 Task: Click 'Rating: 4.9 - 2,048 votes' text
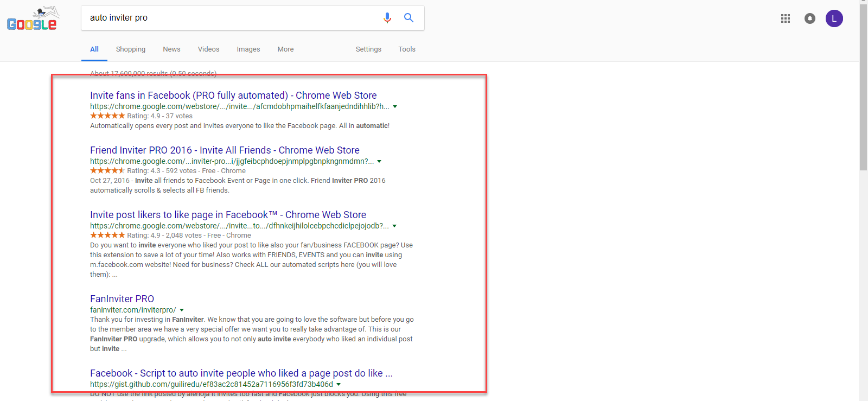coord(164,235)
